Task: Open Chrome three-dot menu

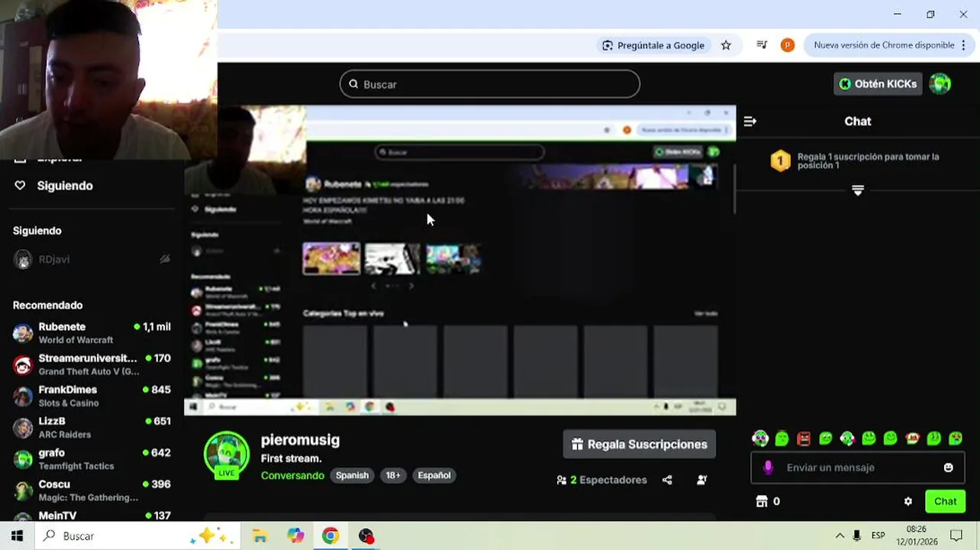Action: pos(963,45)
